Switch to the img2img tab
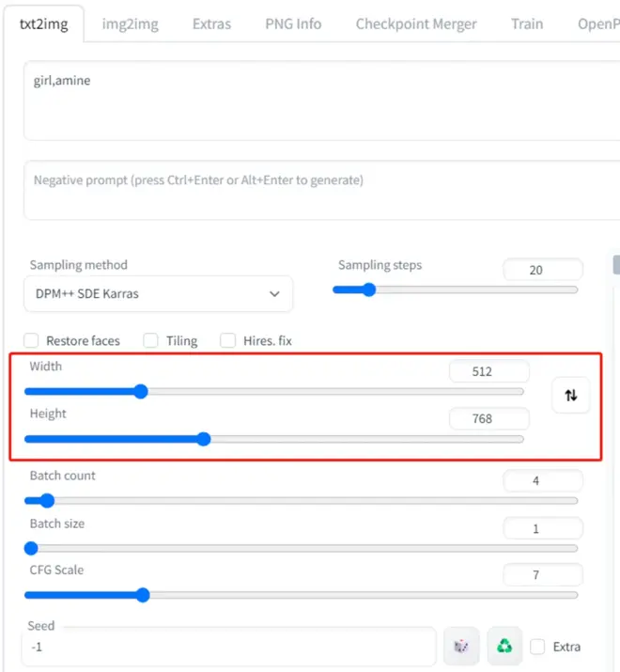Viewport: 620px width, 672px height. 130,24
